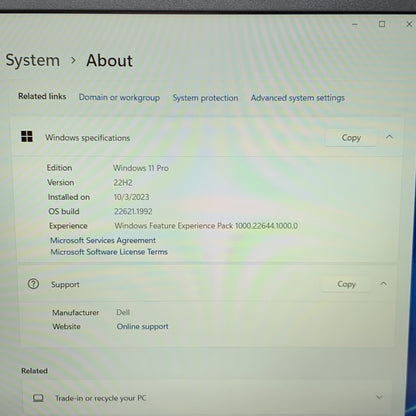Collapse the Windows specifications section
416x416 pixels.
point(389,137)
